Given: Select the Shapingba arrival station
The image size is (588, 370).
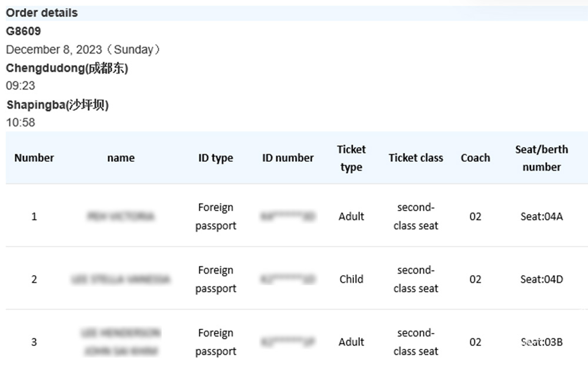Looking at the screenshot, I should tap(58, 105).
